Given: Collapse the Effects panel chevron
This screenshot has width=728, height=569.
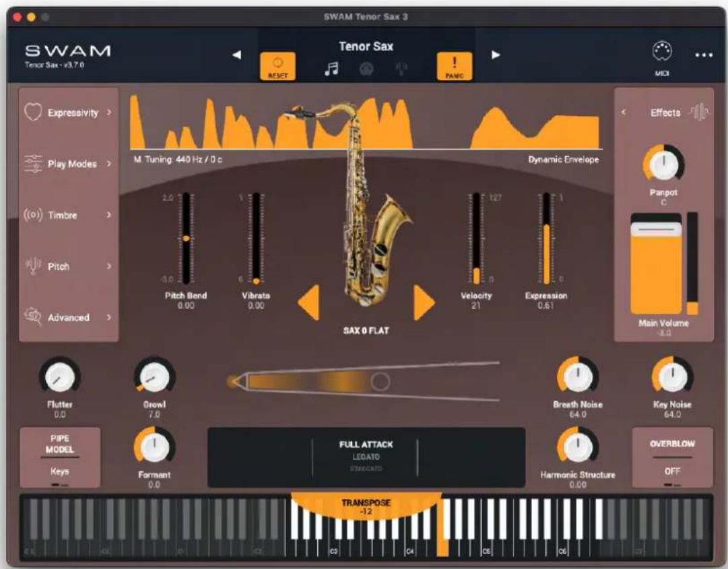Looking at the screenshot, I should [x=624, y=112].
